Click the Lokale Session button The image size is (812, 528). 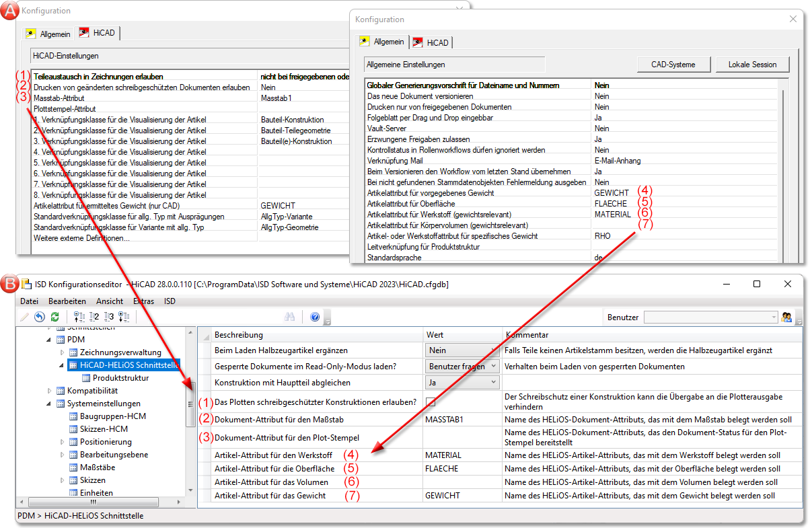(751, 65)
